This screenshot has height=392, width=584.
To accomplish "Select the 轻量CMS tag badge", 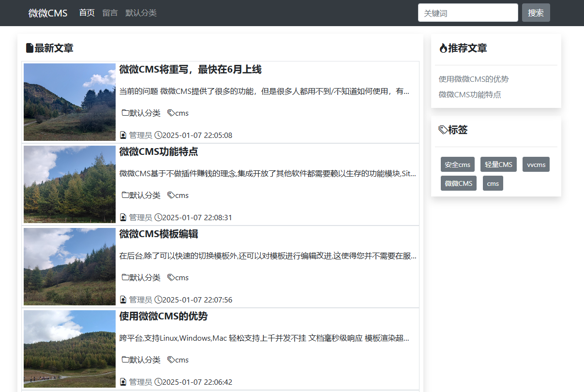I will [498, 165].
